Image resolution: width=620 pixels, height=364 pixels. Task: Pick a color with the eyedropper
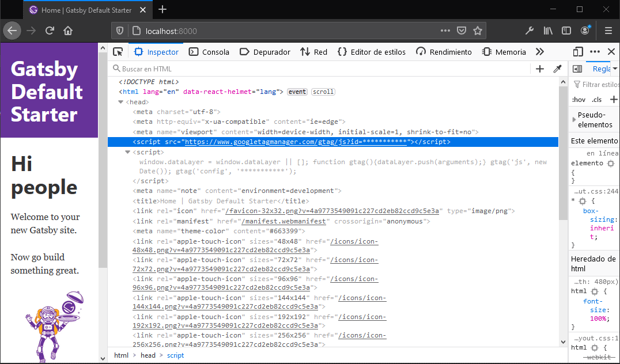pos(558,69)
